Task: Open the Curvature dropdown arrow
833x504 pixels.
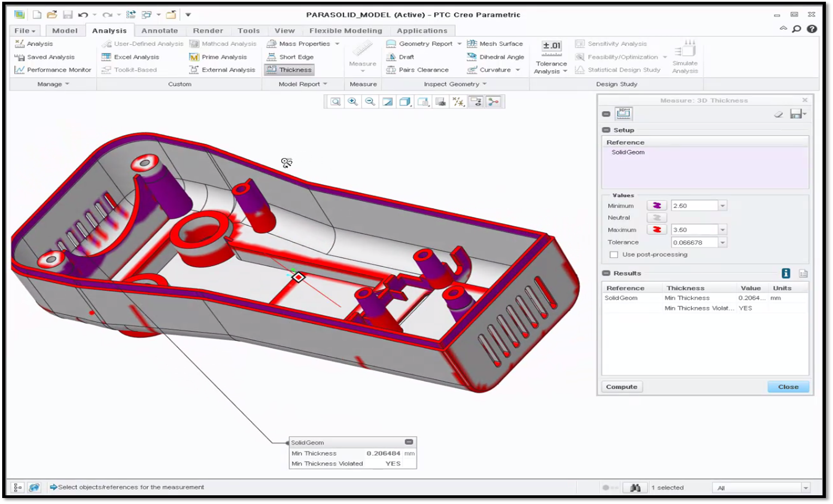Action: coord(518,70)
